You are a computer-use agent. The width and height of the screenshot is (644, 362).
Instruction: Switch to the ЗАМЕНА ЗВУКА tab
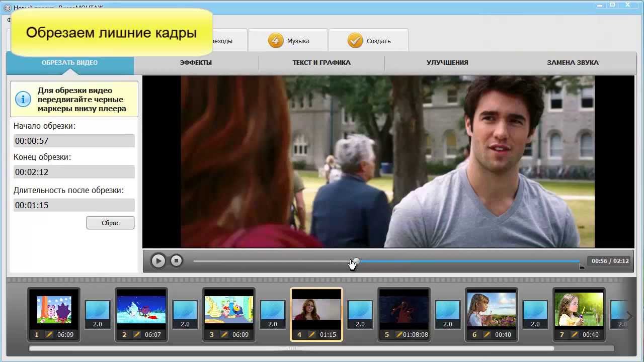[x=573, y=63]
